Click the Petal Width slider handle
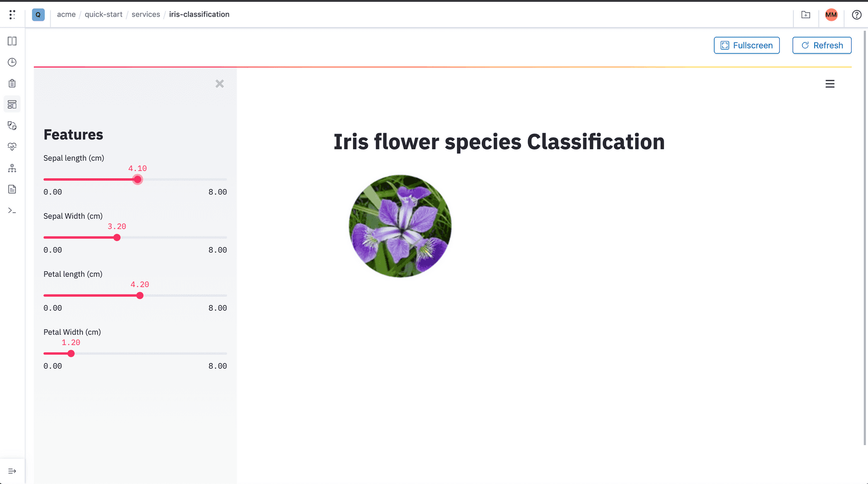This screenshot has width=868, height=484. click(71, 353)
